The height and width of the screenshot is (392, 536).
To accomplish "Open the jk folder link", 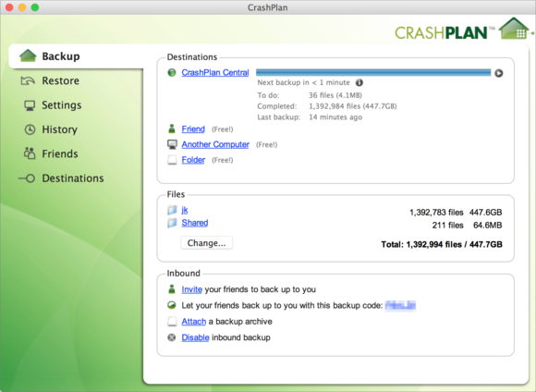I will click(x=185, y=210).
